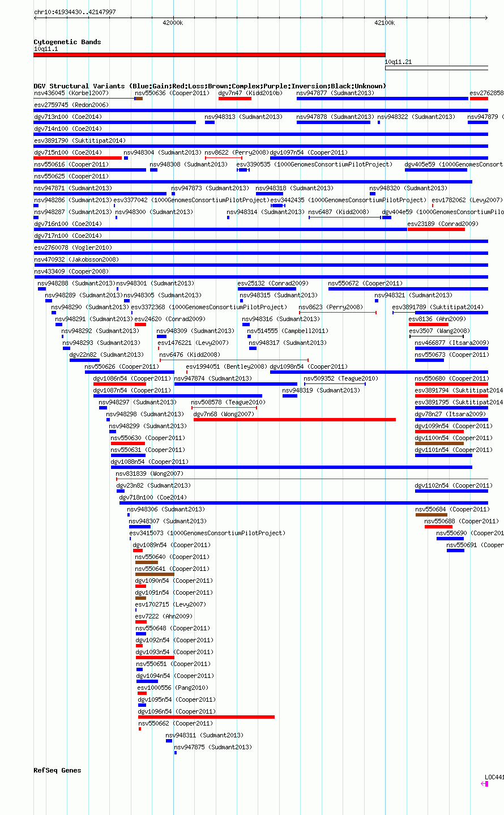Select nsv514555 (Campbell2011) label
The height and width of the screenshot is (815, 504).
(x=288, y=331)
